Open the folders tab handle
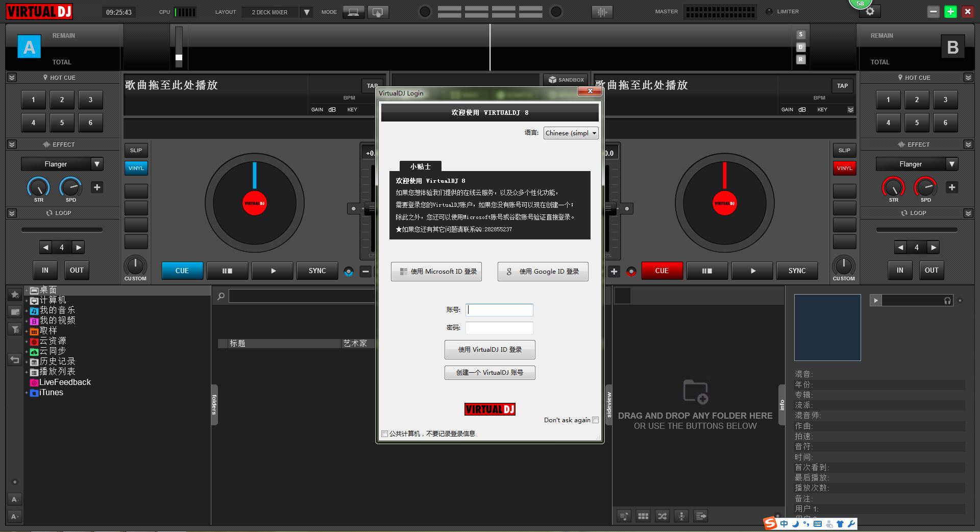Screen dimensions: 980x532 (x=214, y=405)
